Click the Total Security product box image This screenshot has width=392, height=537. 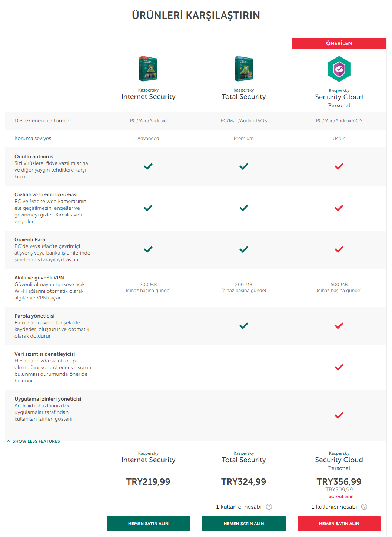243,69
